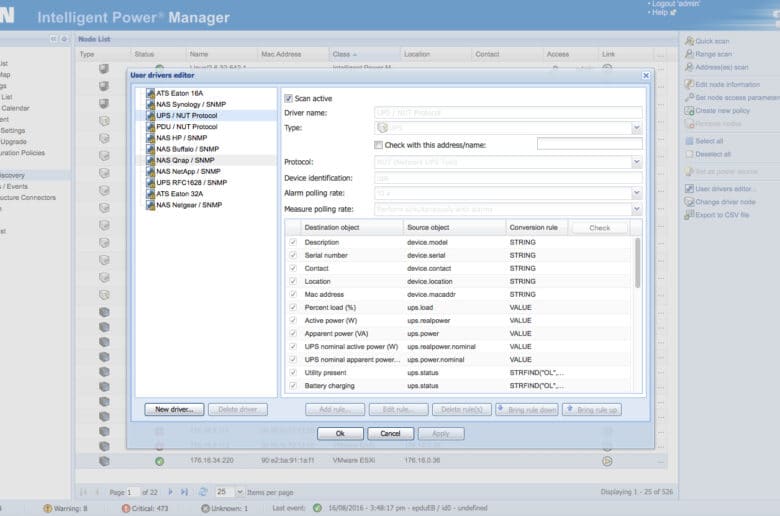Click the Page number input field
The width and height of the screenshot is (780, 516).
133,492
